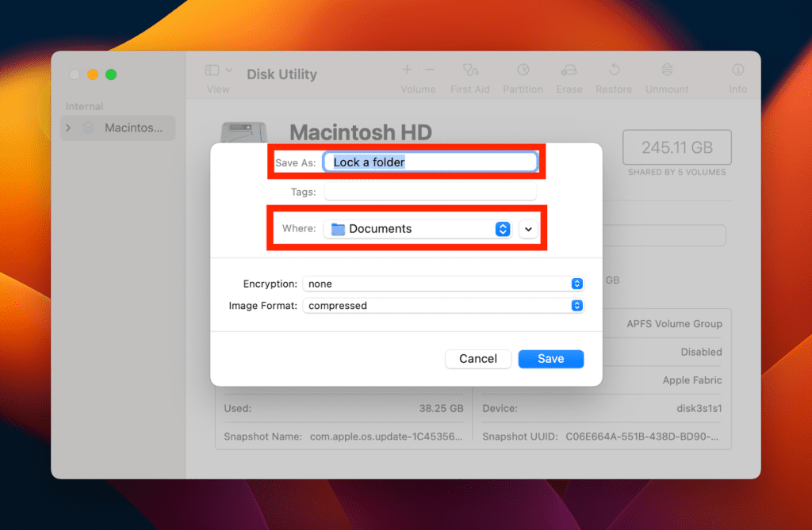Click the Disk Utility window title
The image size is (812, 530).
pos(282,74)
